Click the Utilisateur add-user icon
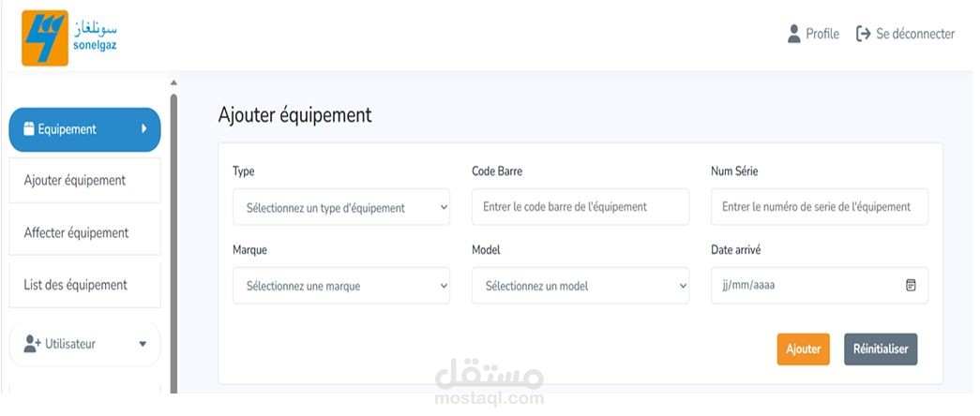Image resolution: width=980 pixels, height=416 pixels. pos(32,344)
